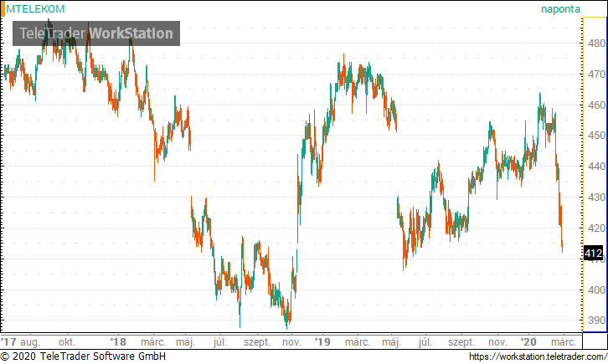The height and width of the screenshot is (364, 608).
Task: Click the 450 price axis label
Action: tap(596, 136)
